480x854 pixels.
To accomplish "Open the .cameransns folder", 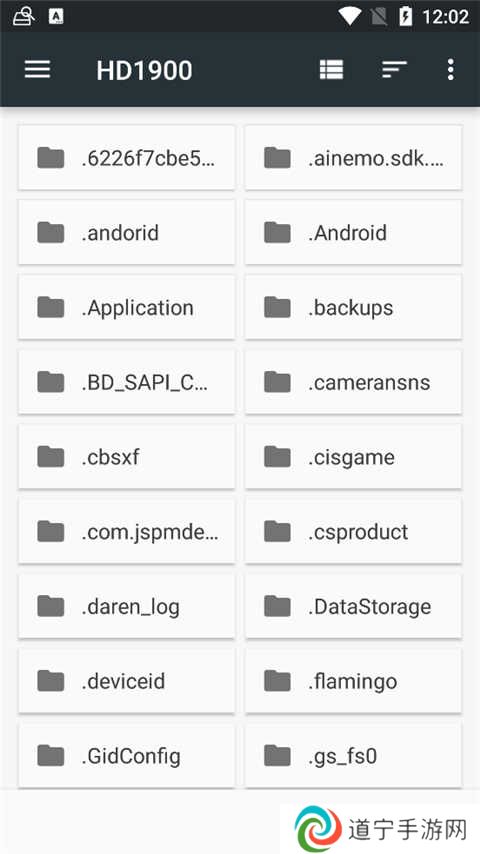I will [353, 382].
